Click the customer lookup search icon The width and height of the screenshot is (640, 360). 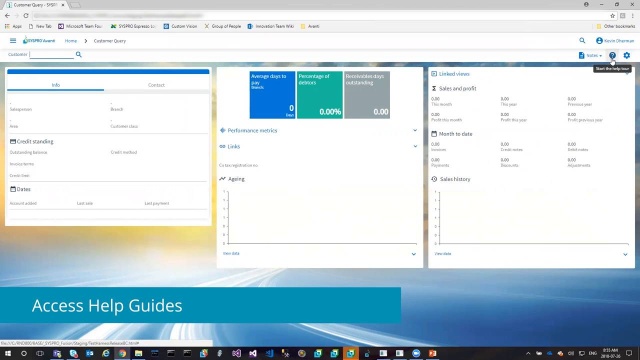coord(78,54)
